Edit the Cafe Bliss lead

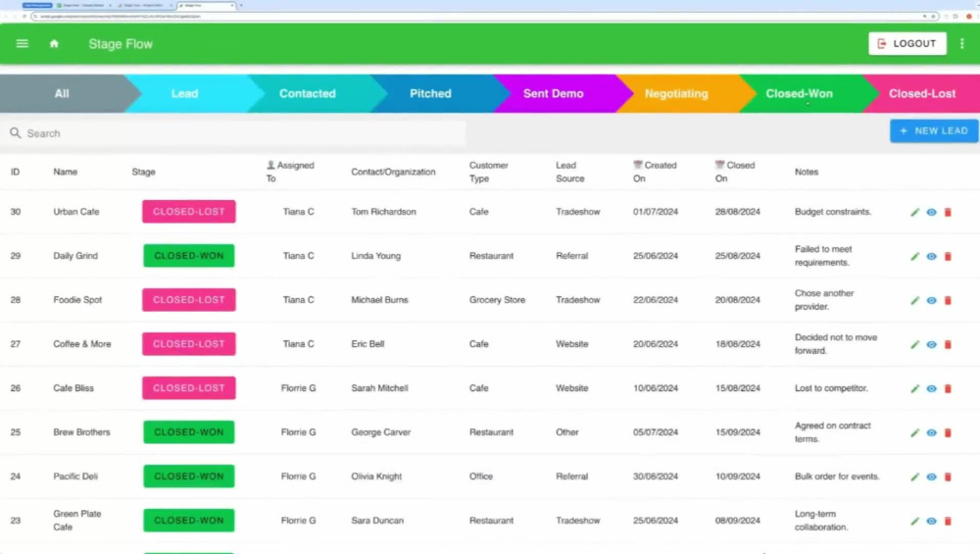(915, 389)
